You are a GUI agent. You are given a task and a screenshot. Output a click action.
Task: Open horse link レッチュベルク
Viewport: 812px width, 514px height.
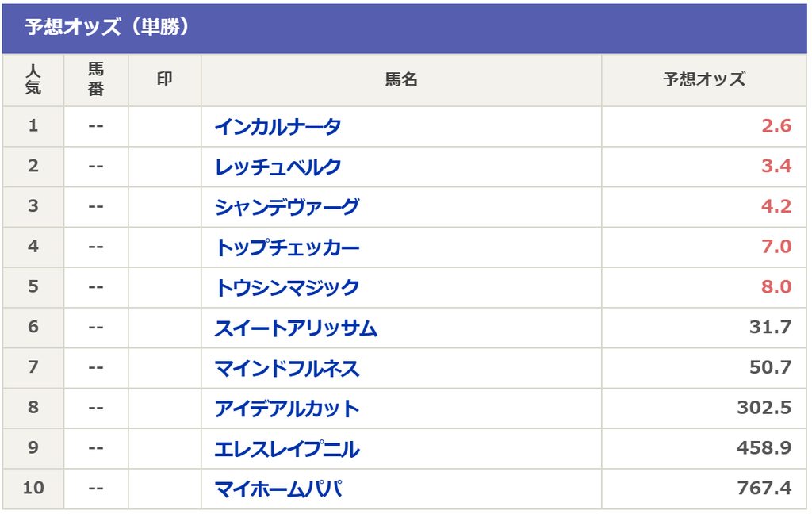click(278, 167)
